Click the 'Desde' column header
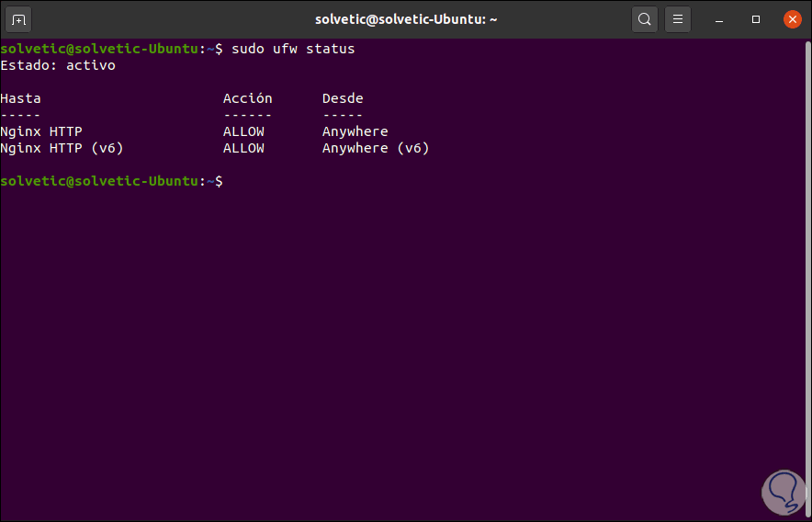Image resolution: width=812 pixels, height=522 pixels. coord(343,98)
